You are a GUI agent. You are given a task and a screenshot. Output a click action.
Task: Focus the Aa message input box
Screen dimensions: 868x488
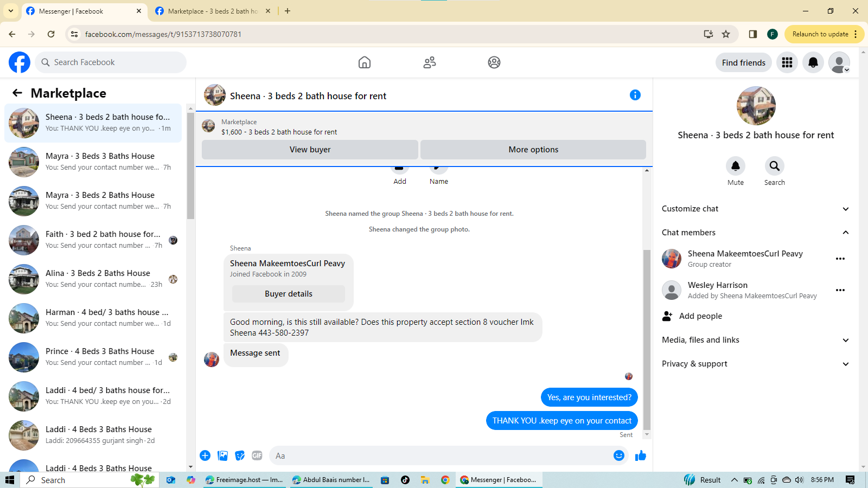coord(441,455)
